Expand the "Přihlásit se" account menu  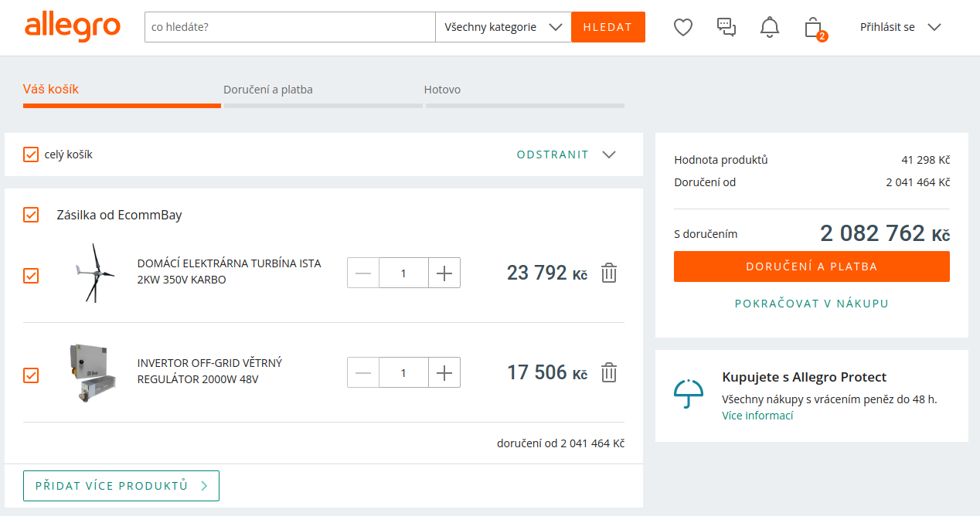900,27
